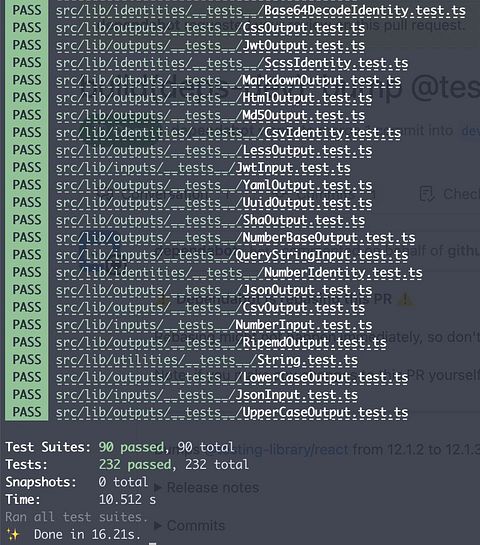Viewport: 480px width, 545px height.
Task: Click the Checks tab icon
Action: (427, 194)
